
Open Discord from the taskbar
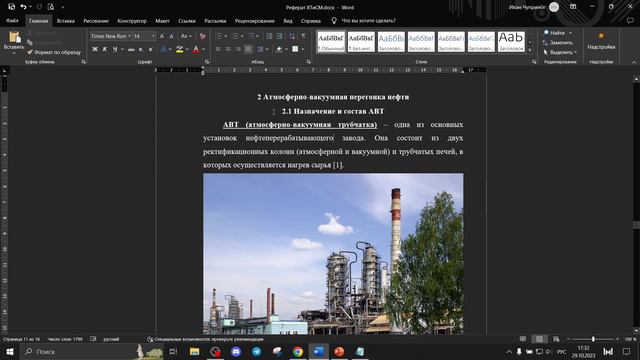(x=236, y=351)
